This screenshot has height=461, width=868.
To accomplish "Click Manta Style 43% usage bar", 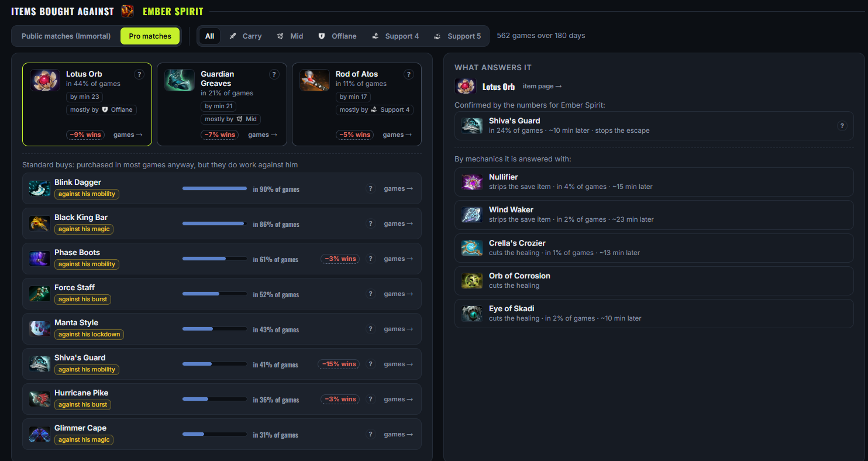I will click(215, 329).
